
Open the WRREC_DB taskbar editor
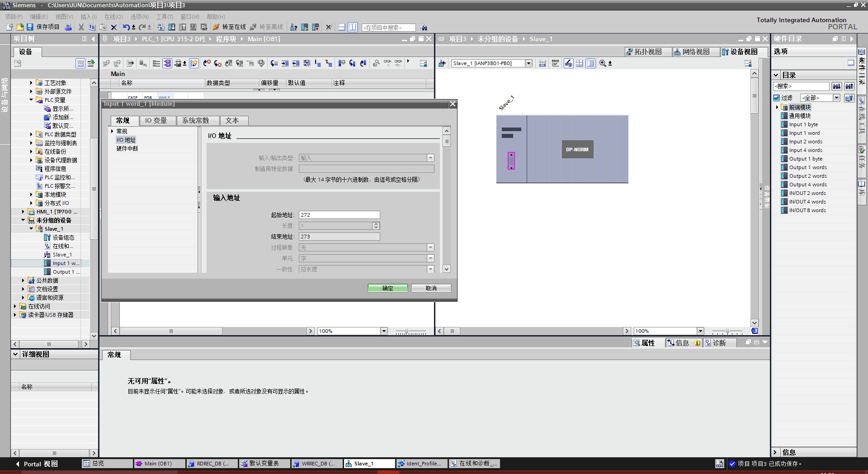(317, 464)
